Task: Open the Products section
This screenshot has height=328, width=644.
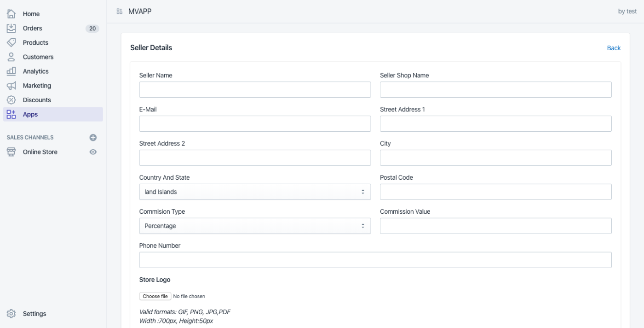Action: point(53,42)
